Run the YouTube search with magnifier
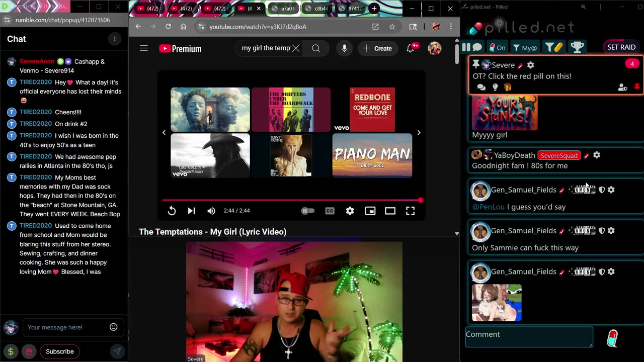The height and width of the screenshot is (362, 644). pyautogui.click(x=315, y=48)
